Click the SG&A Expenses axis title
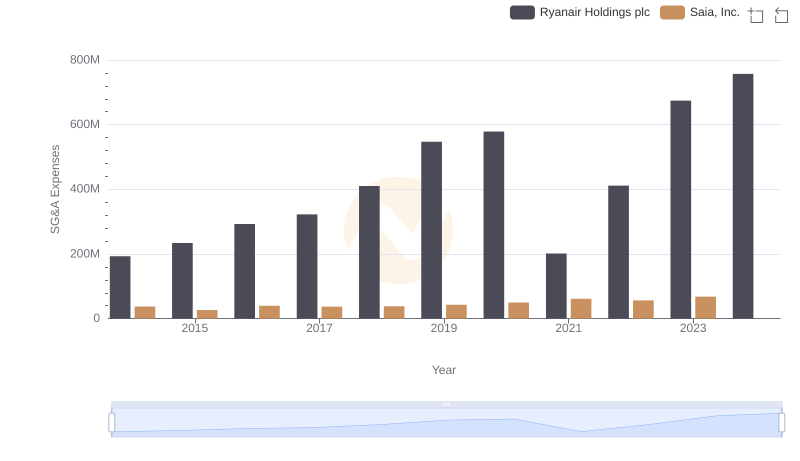This screenshot has width=800, height=461. coord(55,189)
